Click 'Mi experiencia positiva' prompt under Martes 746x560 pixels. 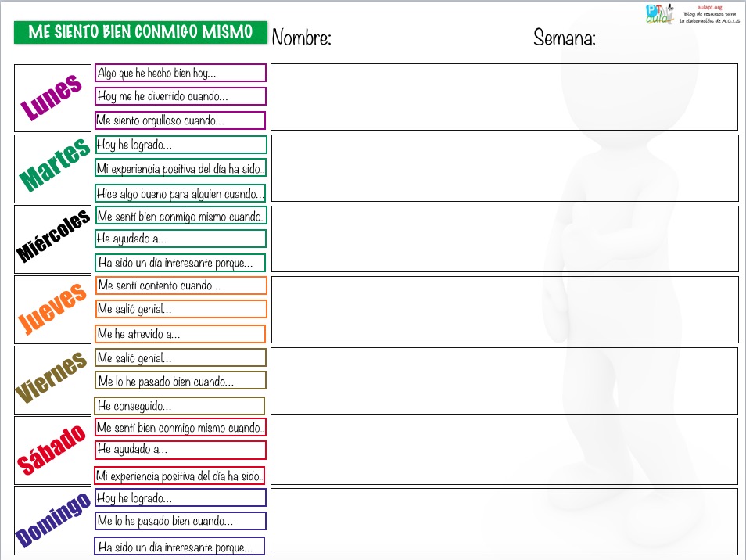[x=181, y=168]
